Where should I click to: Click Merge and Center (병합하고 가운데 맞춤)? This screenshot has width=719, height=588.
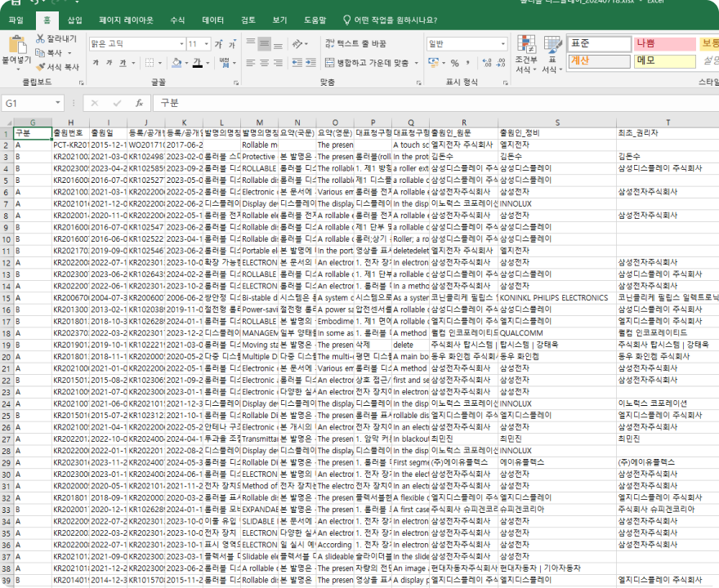click(367, 63)
